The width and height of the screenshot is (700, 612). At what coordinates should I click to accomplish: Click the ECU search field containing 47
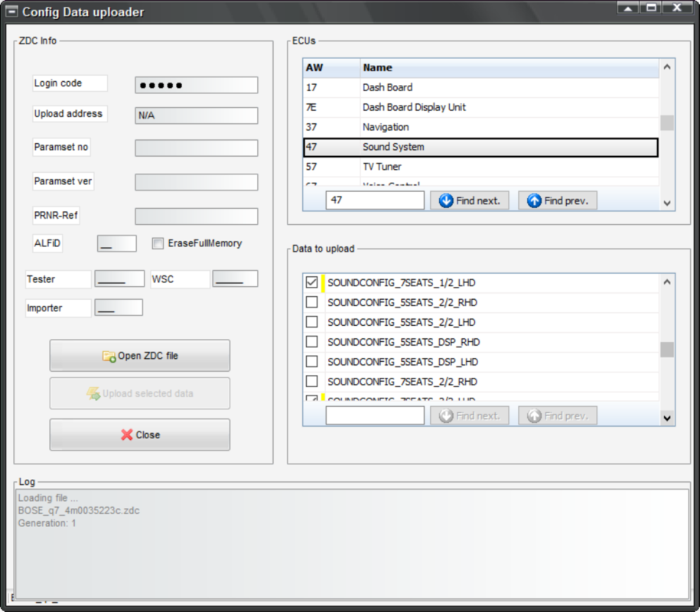[375, 200]
